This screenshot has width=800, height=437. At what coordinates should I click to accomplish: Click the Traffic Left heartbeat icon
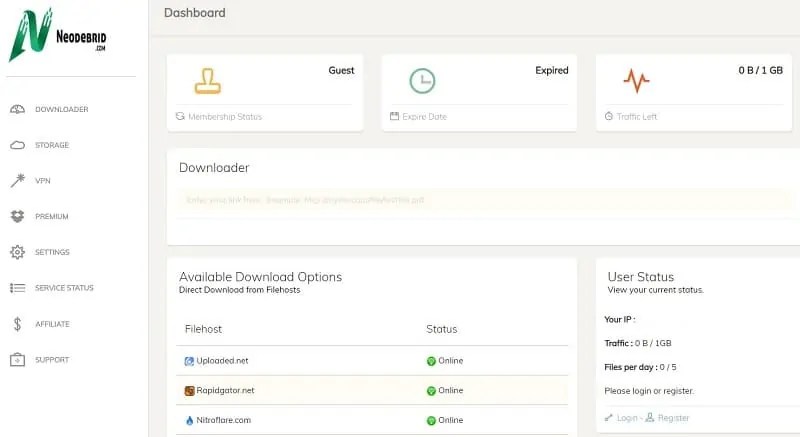(x=636, y=80)
